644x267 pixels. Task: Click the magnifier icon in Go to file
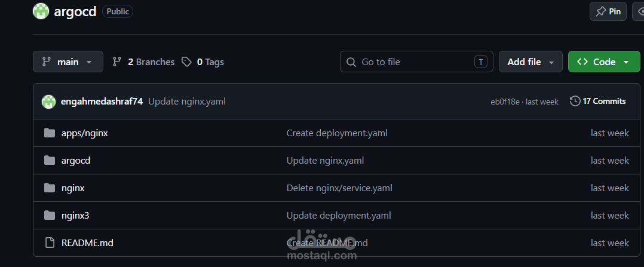[351, 62]
